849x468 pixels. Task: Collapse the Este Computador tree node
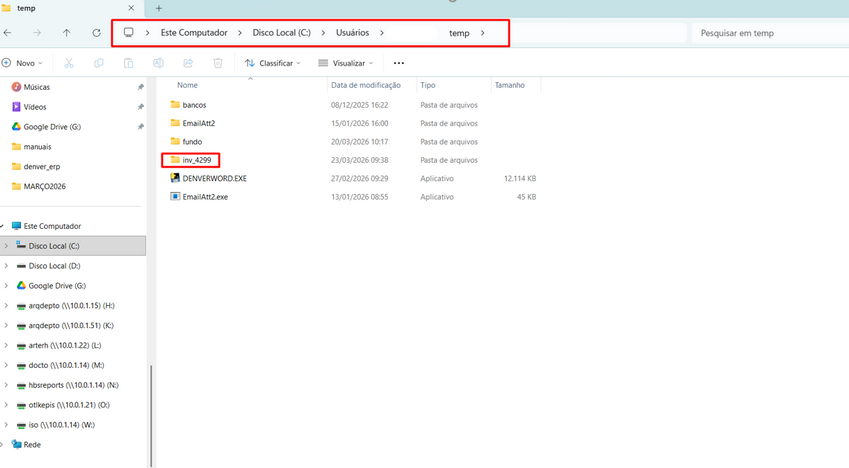4,226
